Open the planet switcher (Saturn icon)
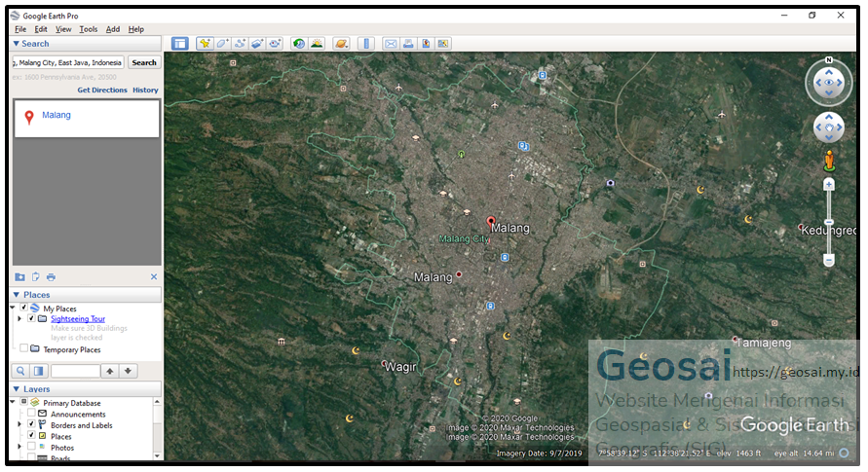 (342, 44)
